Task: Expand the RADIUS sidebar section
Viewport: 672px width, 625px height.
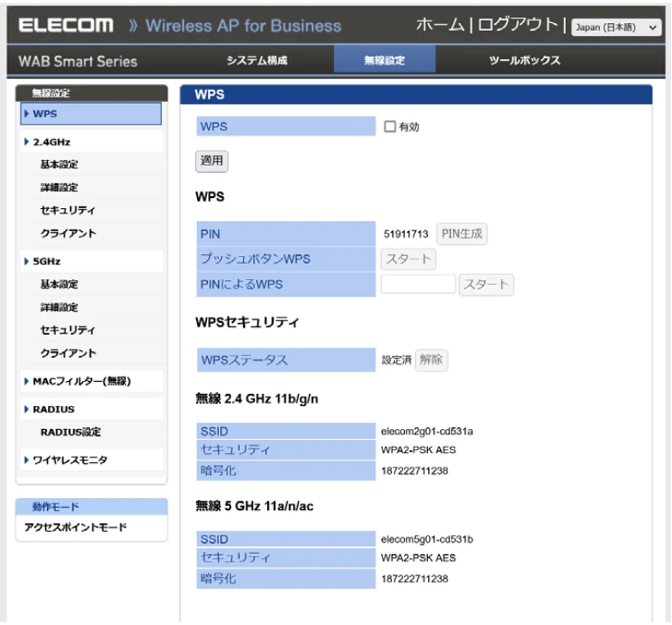Action: click(92, 409)
